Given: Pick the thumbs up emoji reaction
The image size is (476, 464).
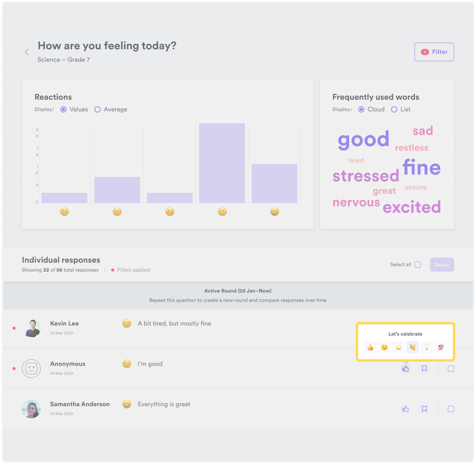Looking at the screenshot, I should point(370,347).
